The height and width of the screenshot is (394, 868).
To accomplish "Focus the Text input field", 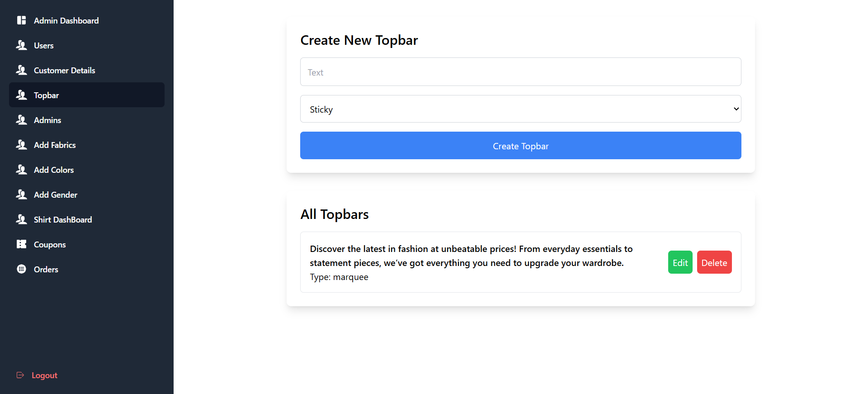I will click(520, 72).
